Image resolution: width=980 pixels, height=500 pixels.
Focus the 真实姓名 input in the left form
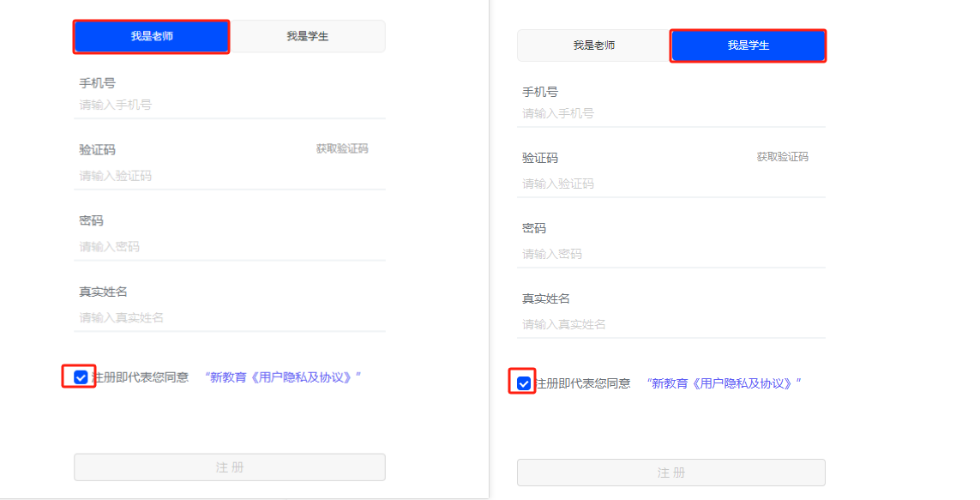point(230,317)
